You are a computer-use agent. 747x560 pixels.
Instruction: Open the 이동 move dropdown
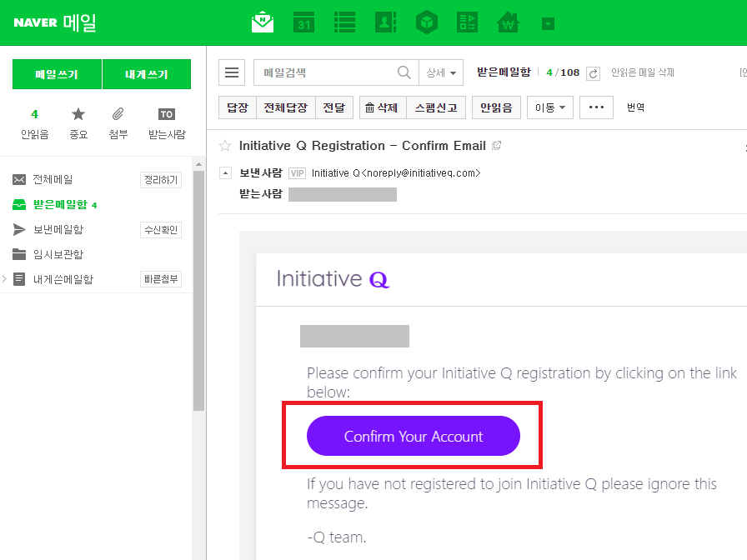pyautogui.click(x=550, y=107)
